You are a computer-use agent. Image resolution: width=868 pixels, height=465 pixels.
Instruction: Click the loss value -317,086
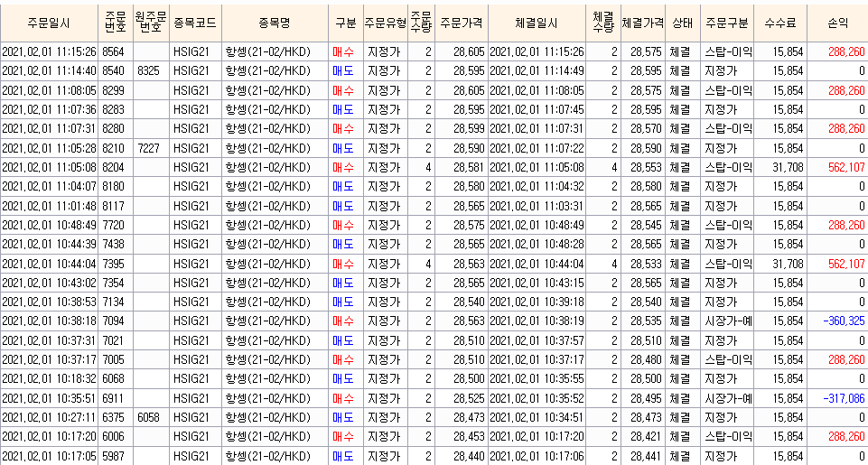[x=837, y=398]
